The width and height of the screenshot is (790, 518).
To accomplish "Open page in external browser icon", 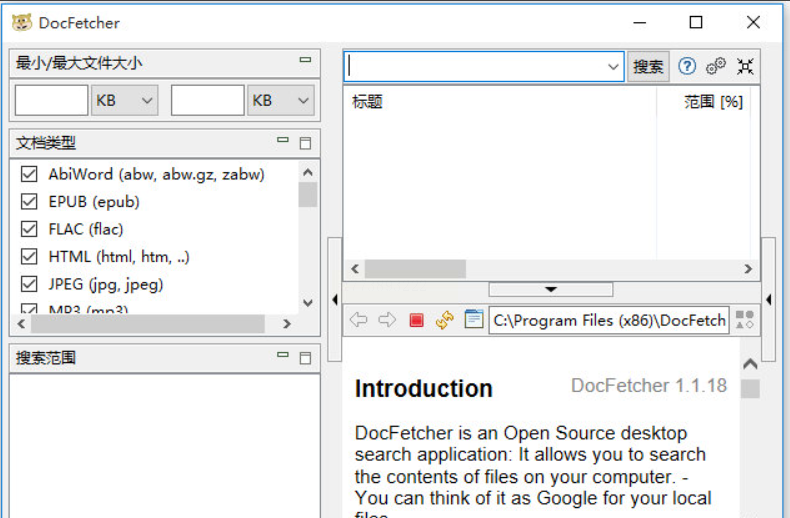I will tap(474, 319).
